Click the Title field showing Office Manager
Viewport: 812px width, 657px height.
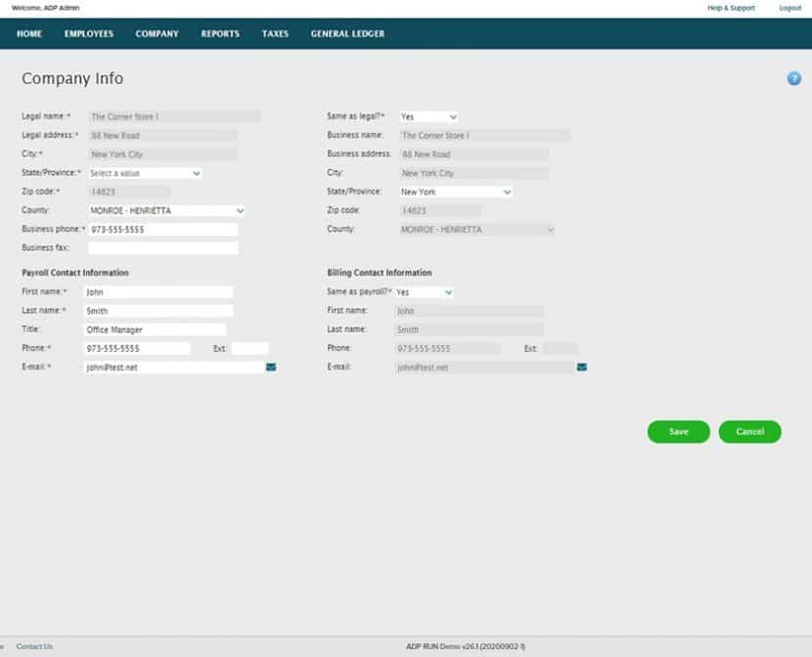(x=156, y=328)
